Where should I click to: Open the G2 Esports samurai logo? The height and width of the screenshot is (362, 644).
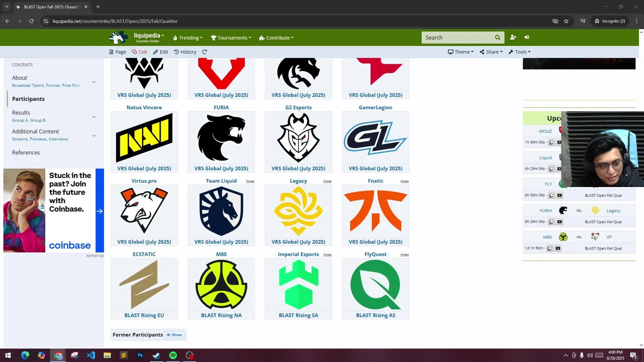coord(298,138)
